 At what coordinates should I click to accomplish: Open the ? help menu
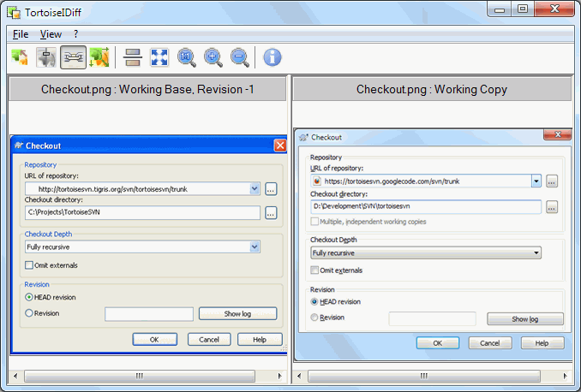pos(75,34)
